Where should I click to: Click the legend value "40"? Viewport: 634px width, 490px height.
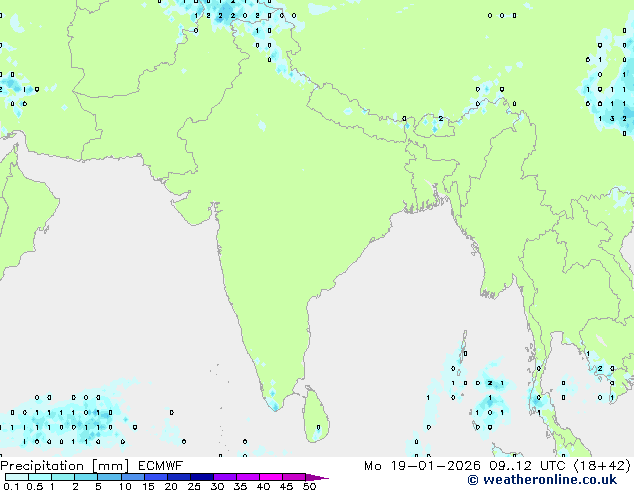coord(263,486)
